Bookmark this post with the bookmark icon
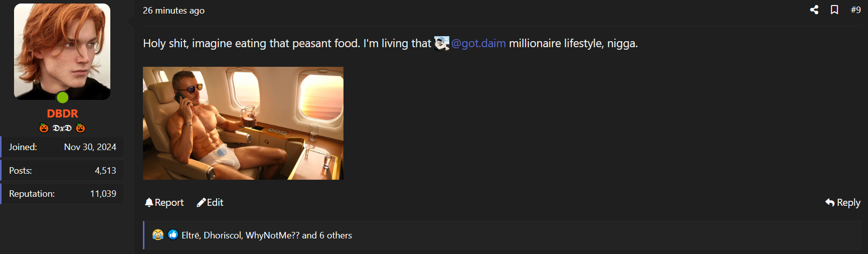The image size is (868, 254). click(834, 10)
